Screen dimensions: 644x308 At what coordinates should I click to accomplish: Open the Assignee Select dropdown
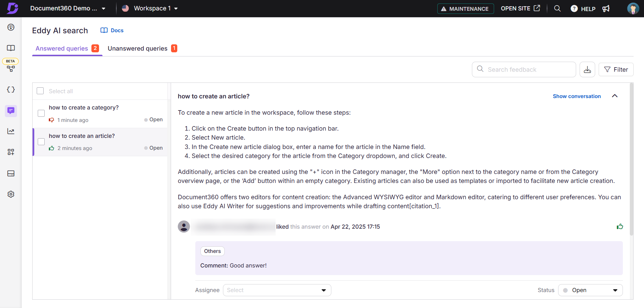277,290
